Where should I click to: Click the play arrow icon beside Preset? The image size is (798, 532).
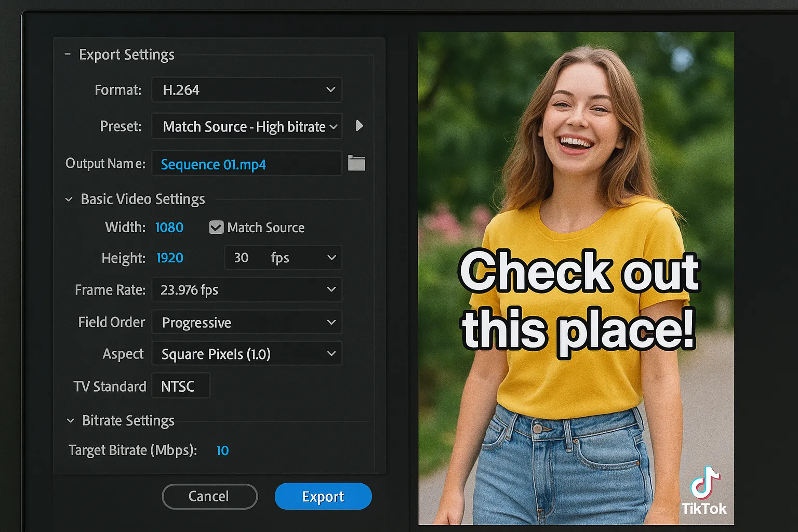click(360, 126)
